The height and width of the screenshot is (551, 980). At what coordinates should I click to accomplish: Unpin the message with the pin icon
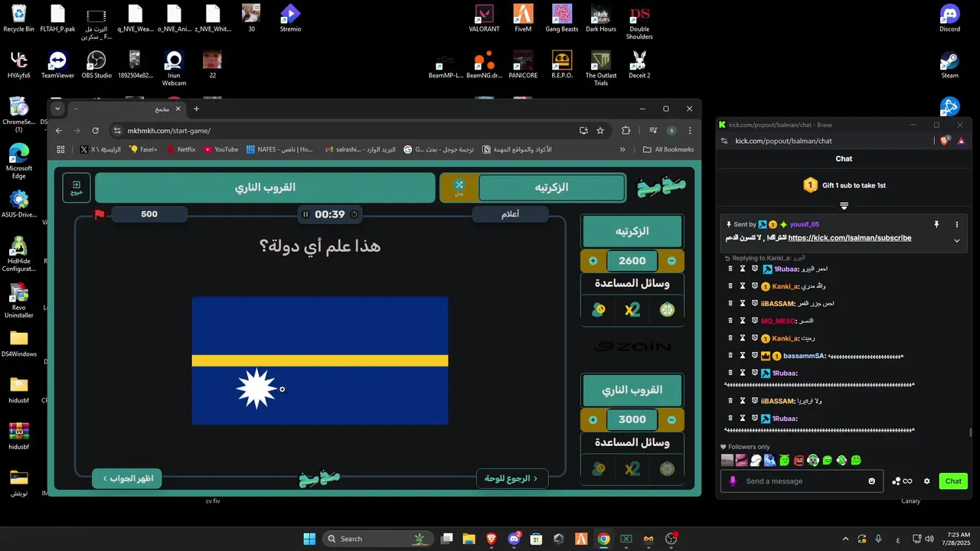pos(936,224)
